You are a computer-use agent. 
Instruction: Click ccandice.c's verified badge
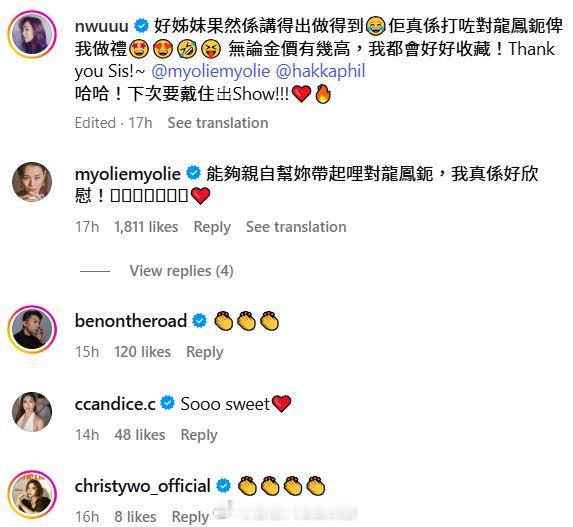tap(168, 403)
